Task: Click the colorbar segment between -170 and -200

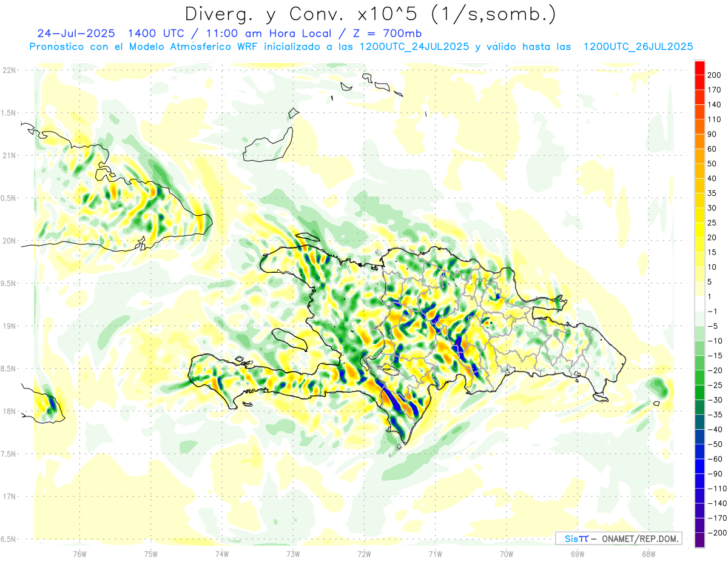Action: (x=699, y=526)
